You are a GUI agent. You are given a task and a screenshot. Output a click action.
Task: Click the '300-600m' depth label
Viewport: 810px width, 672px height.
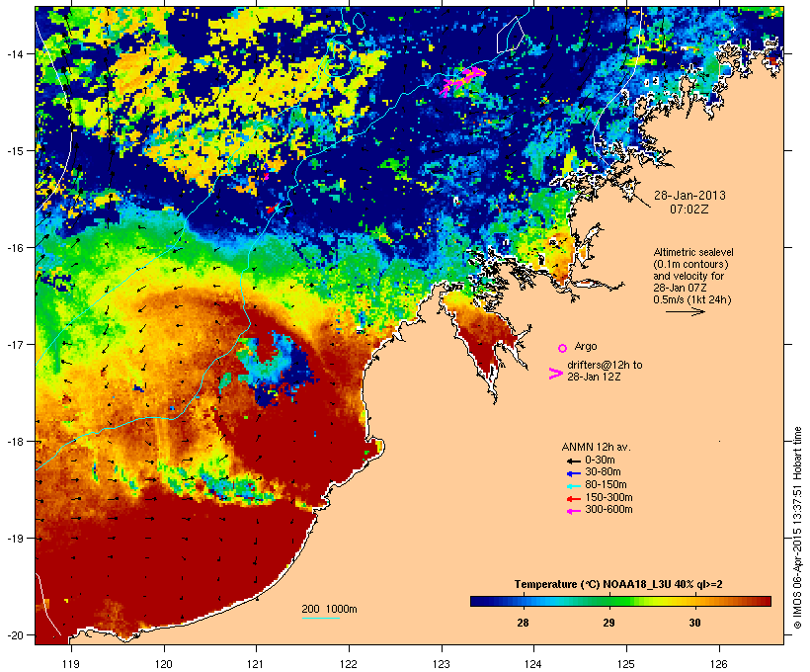tap(608, 510)
